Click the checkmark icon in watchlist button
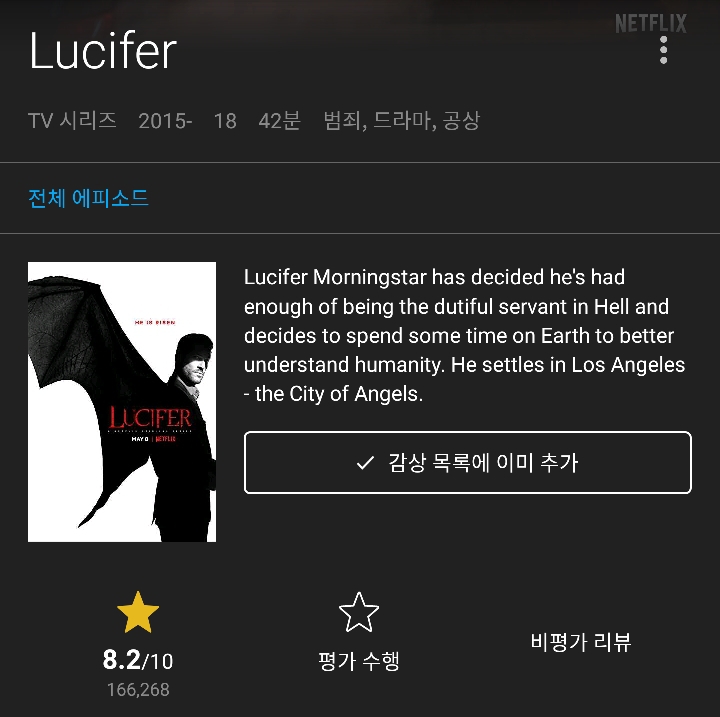The image size is (720, 717). pyautogui.click(x=366, y=463)
